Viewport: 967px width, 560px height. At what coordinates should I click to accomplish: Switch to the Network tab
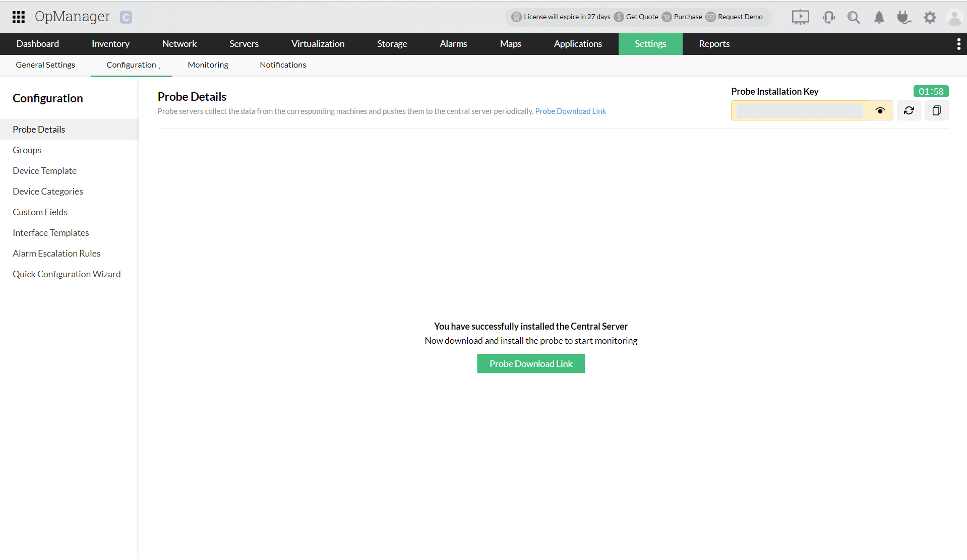pos(179,44)
